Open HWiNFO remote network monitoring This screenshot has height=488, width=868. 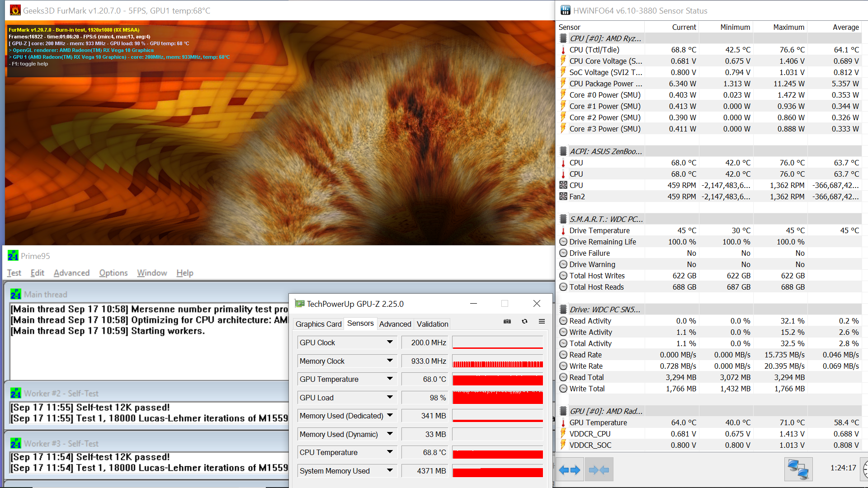pyautogui.click(x=798, y=469)
